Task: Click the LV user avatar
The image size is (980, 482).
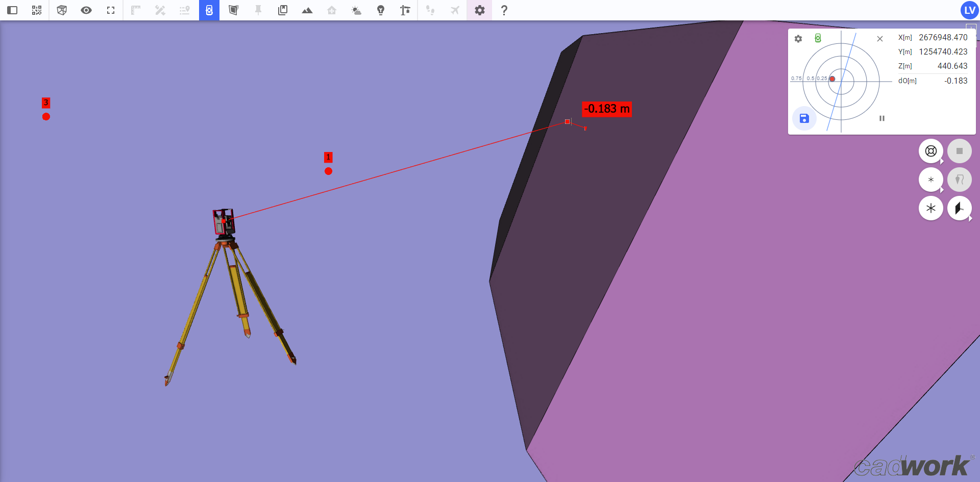Action: pyautogui.click(x=969, y=10)
